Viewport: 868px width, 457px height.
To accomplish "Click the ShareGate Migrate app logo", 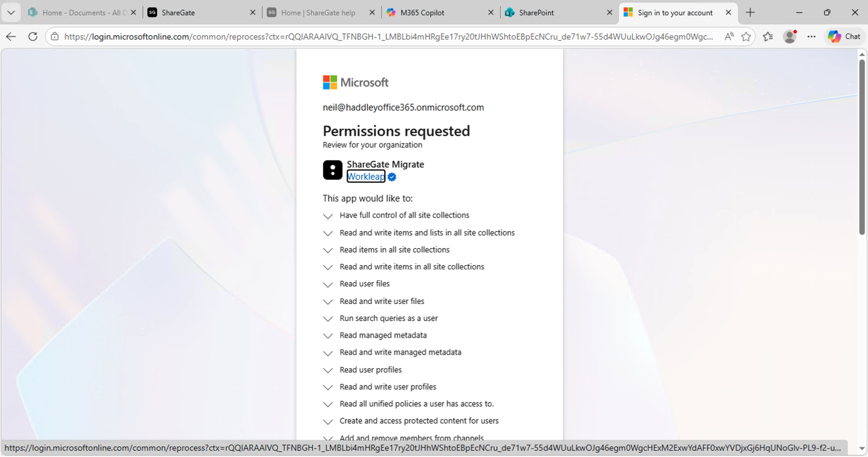I will tap(333, 170).
